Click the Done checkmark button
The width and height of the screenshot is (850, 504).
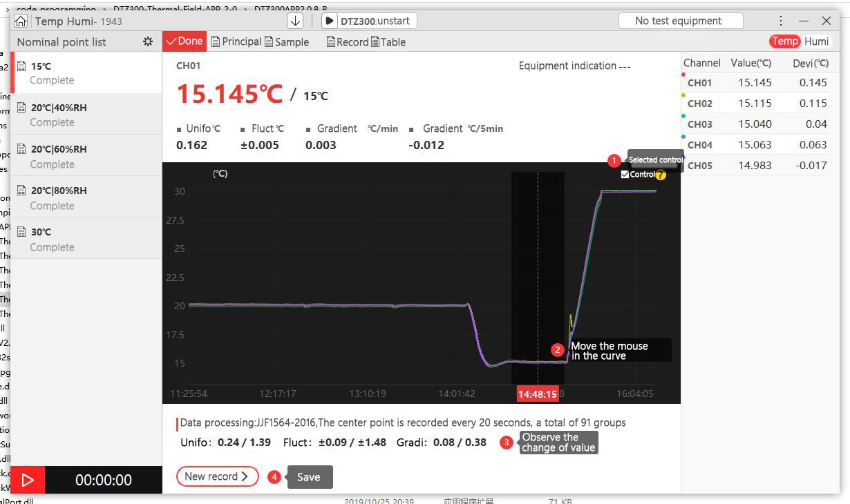coord(185,41)
